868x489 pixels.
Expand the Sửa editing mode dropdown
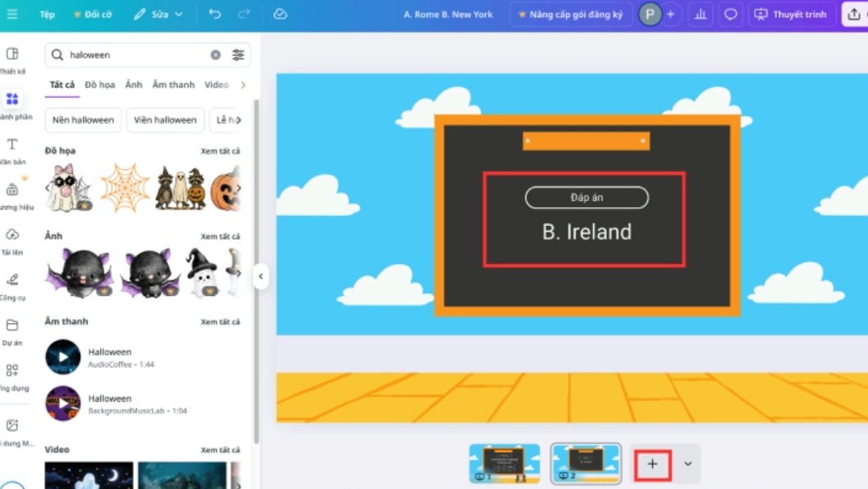[158, 14]
